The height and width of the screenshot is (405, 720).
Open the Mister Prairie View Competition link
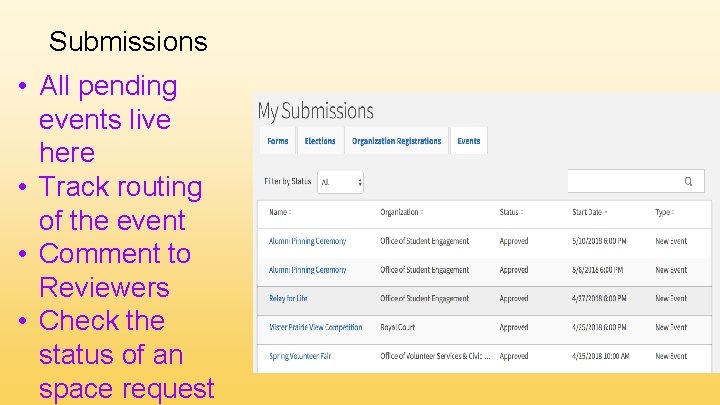(313, 327)
